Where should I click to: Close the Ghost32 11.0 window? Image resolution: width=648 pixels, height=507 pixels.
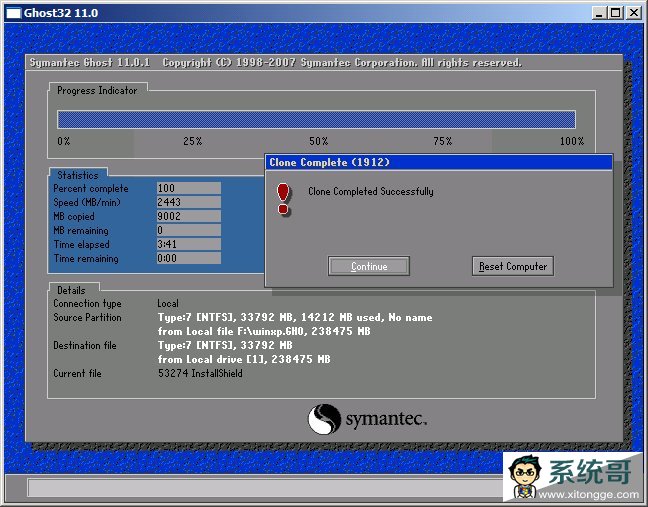coord(633,13)
